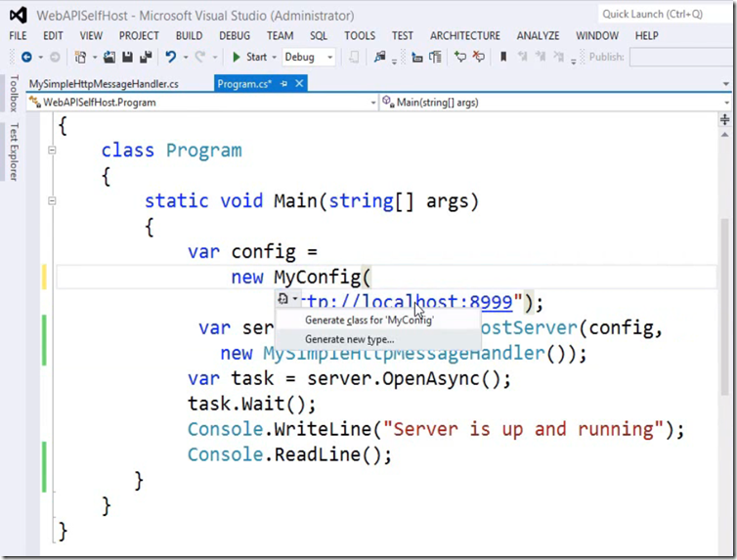Collapse the class Program outlining region

click(x=52, y=151)
